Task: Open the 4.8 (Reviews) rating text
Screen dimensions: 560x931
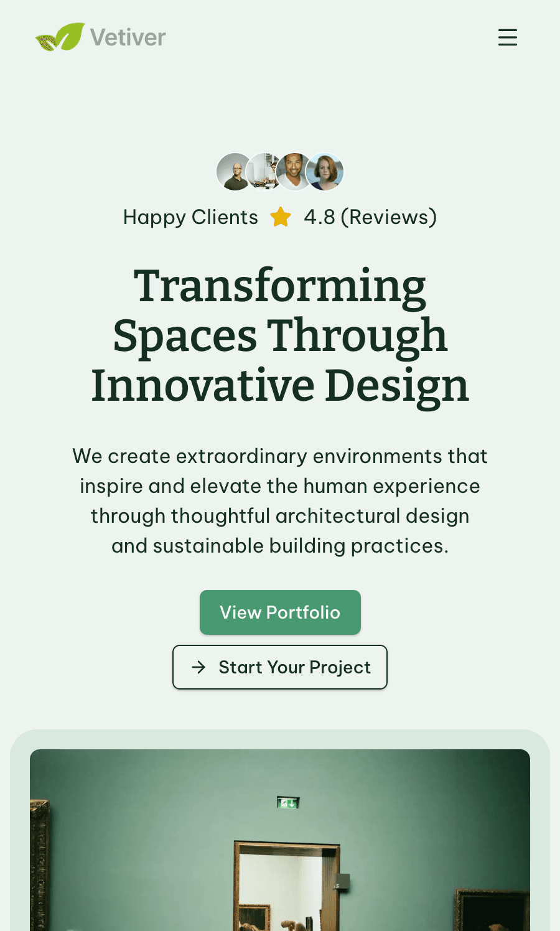Action: [x=370, y=217]
